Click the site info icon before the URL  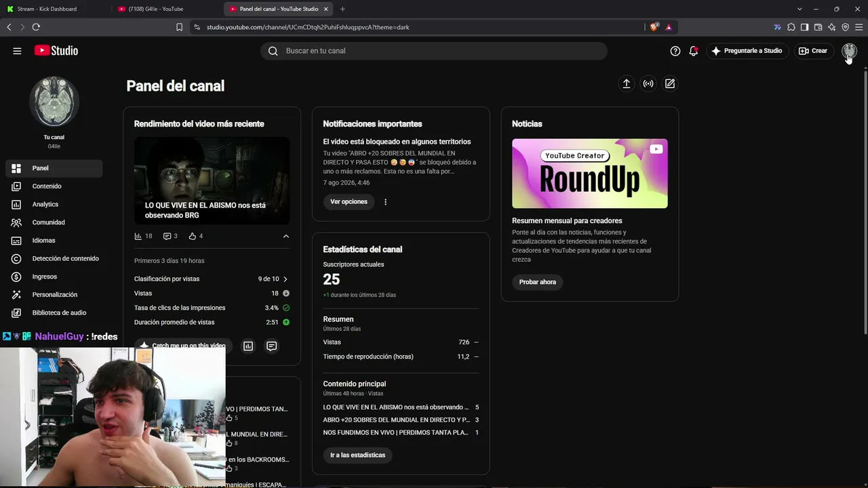coord(197,27)
